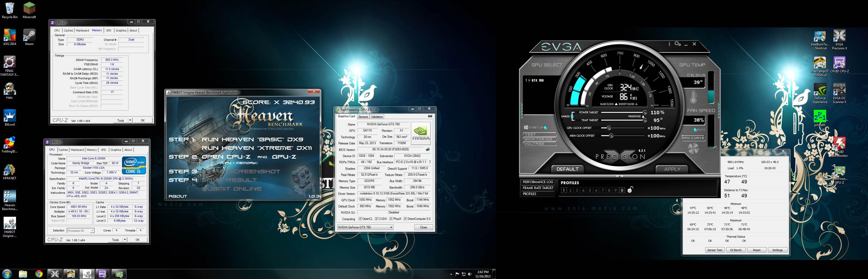Open the Tools dropdown arrow in CPU-Z Memory window

130,120
